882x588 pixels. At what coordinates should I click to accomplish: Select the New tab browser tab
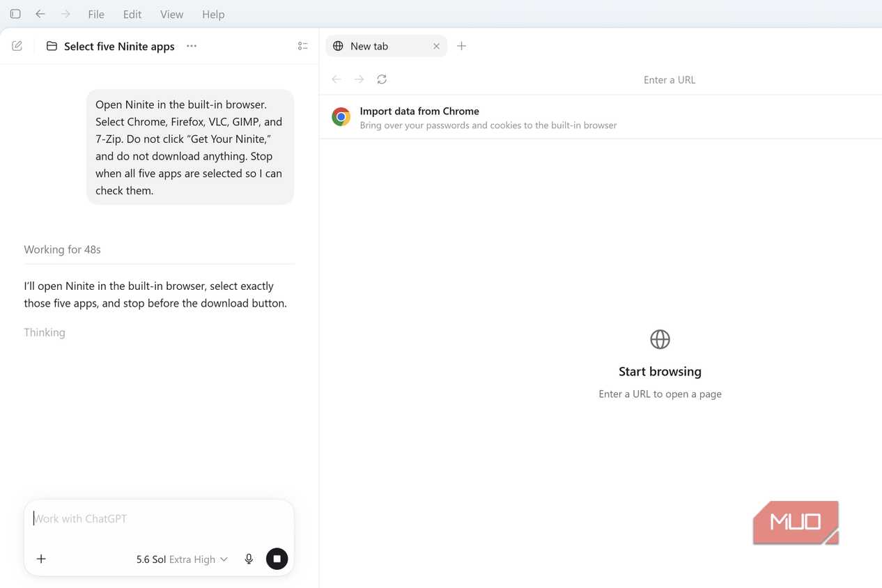pos(386,46)
